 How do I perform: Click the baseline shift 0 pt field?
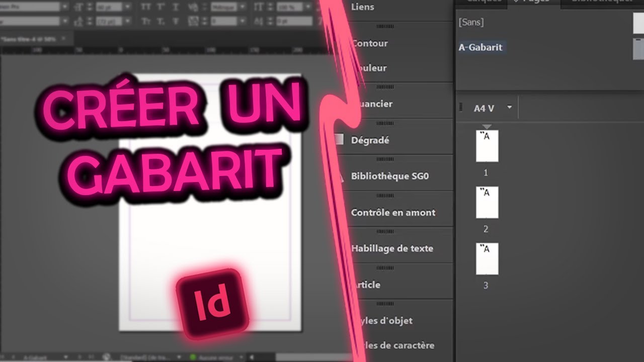coord(294,21)
